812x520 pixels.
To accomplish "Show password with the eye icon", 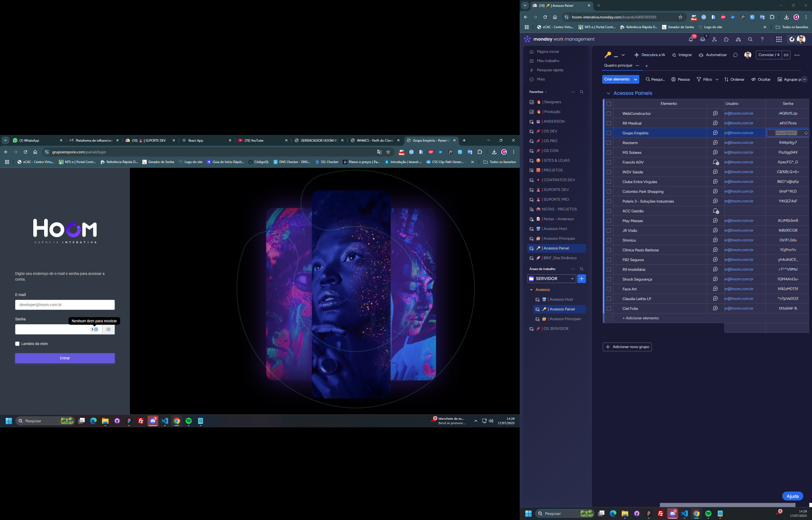I will [108, 329].
